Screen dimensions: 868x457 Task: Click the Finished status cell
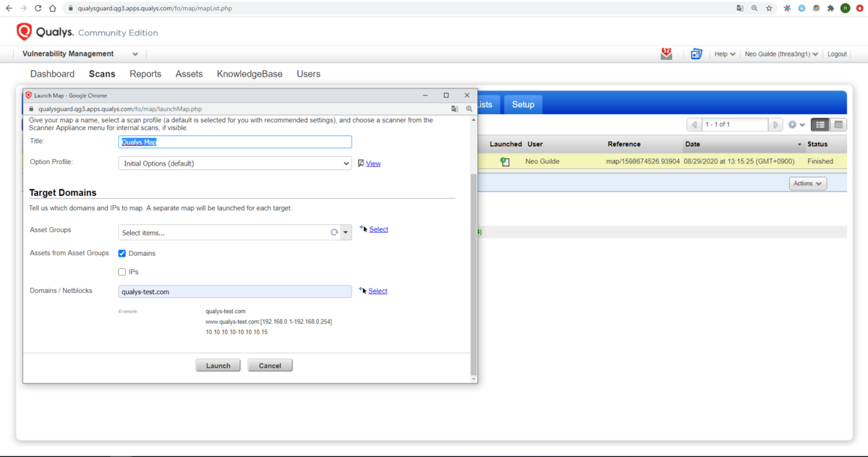click(x=820, y=161)
